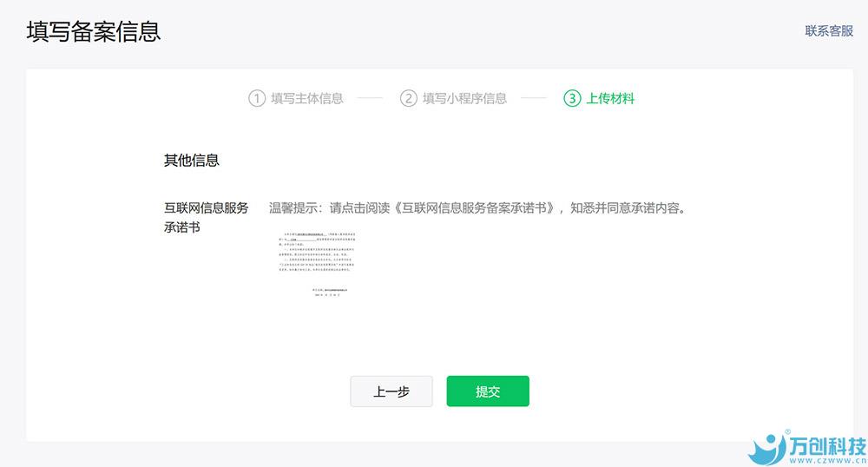Screen dimensions: 868x467
Task: Click the connector line between steps 1 and 2
Action: 370,98
